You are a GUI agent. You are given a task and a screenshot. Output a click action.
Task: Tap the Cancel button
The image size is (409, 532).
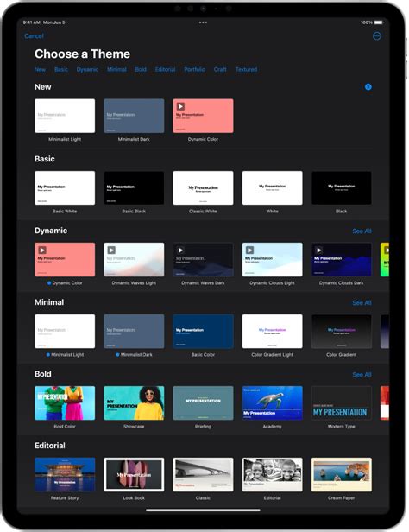click(x=34, y=36)
